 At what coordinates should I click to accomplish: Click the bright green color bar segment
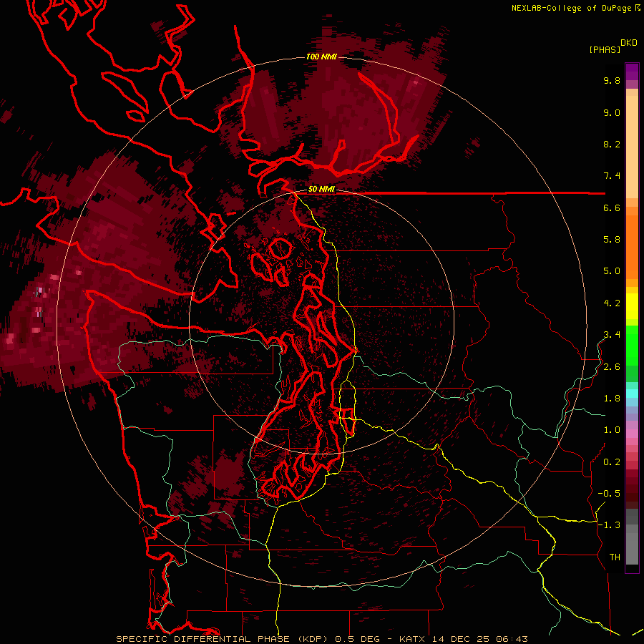click(x=632, y=344)
